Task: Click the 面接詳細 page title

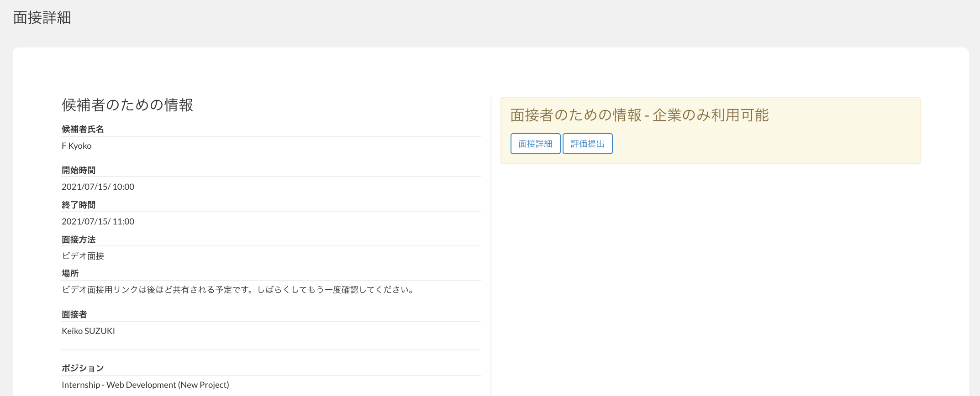Action: (42, 18)
